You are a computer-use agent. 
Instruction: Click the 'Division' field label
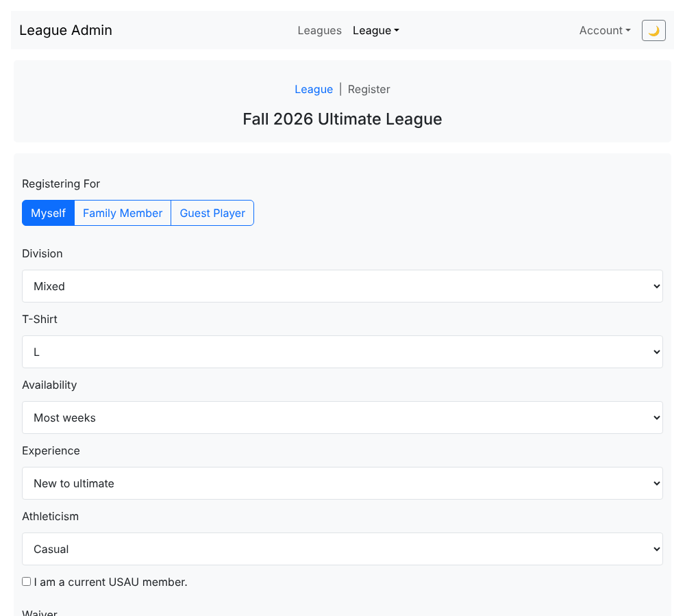tap(42, 254)
